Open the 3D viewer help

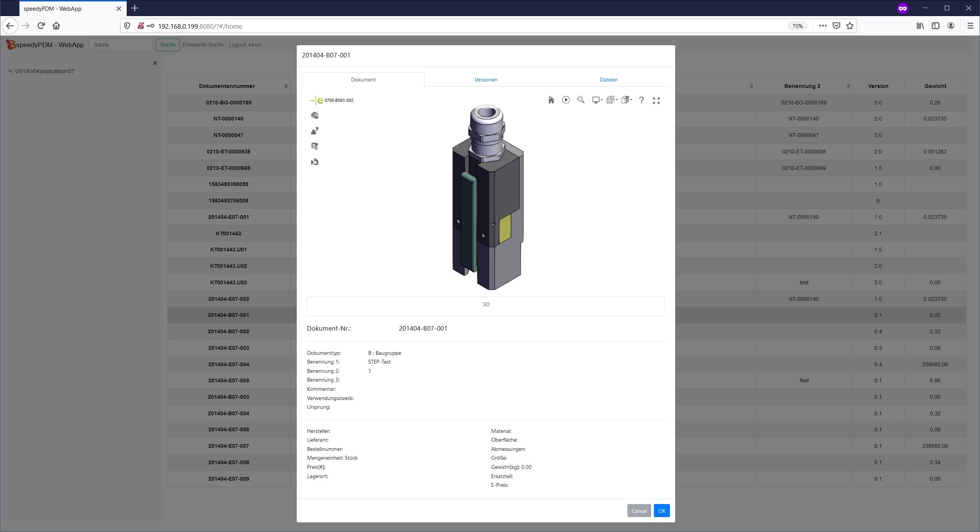coord(642,100)
